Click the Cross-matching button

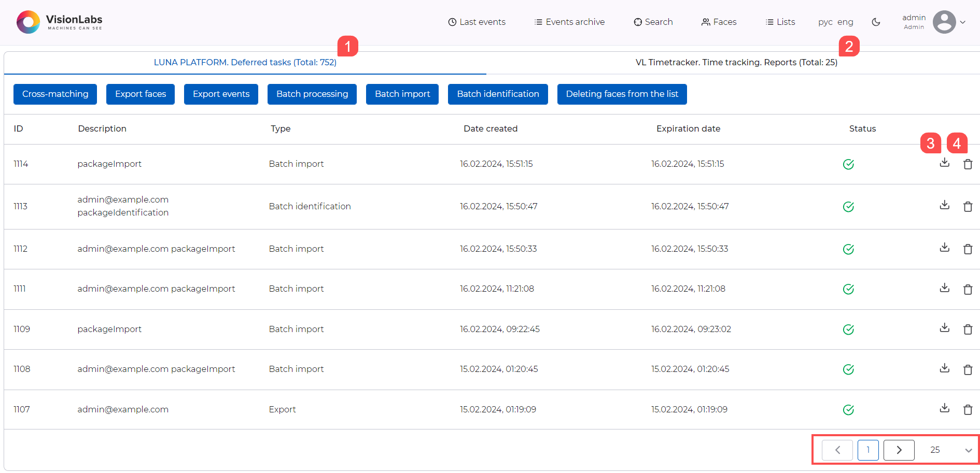(x=55, y=94)
